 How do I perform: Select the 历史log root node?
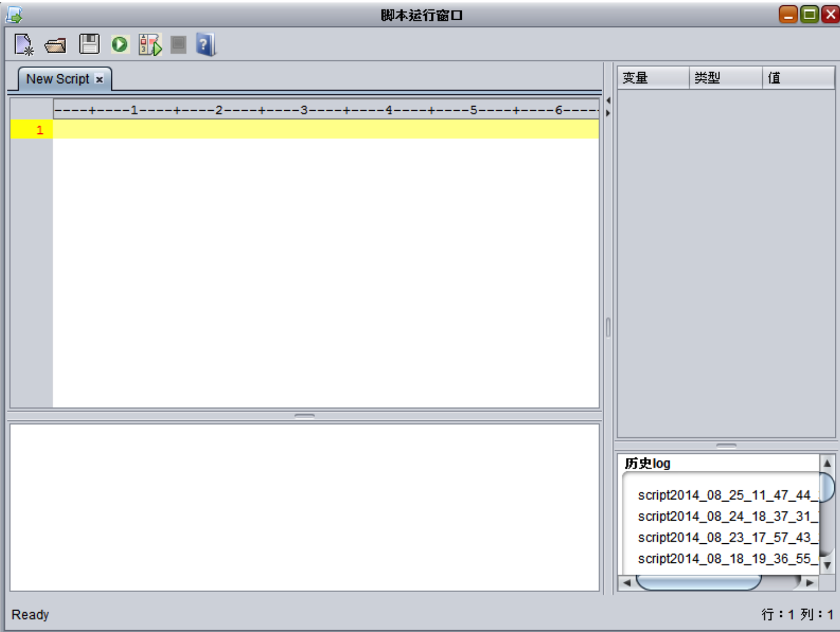coord(647,463)
